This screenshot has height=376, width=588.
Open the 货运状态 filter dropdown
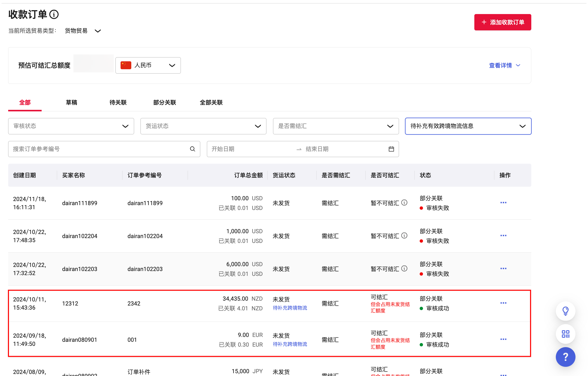tap(203, 126)
